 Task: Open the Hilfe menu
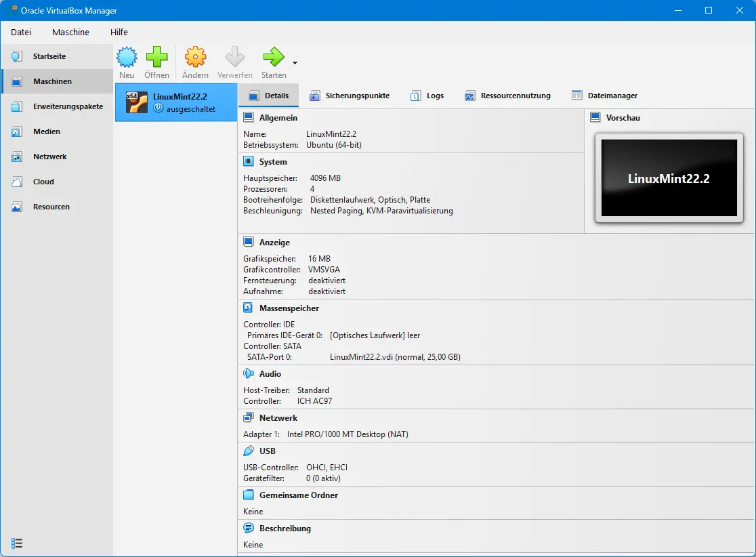tap(119, 32)
